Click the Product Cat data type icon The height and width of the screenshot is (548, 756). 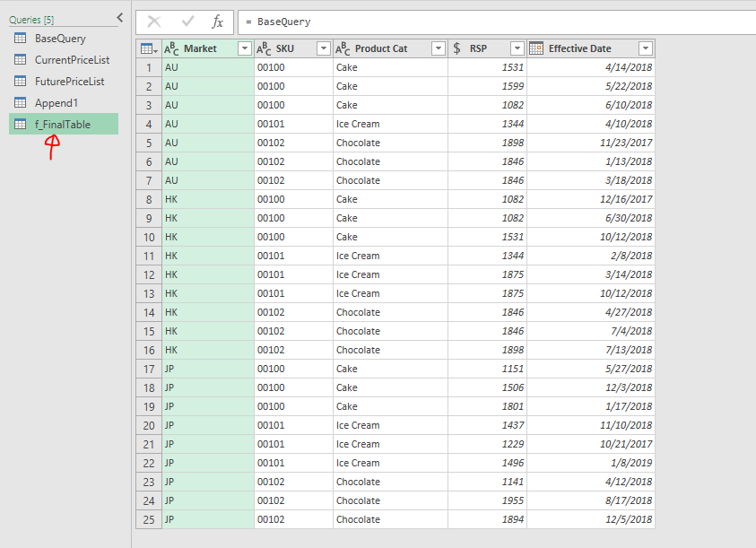coord(343,48)
